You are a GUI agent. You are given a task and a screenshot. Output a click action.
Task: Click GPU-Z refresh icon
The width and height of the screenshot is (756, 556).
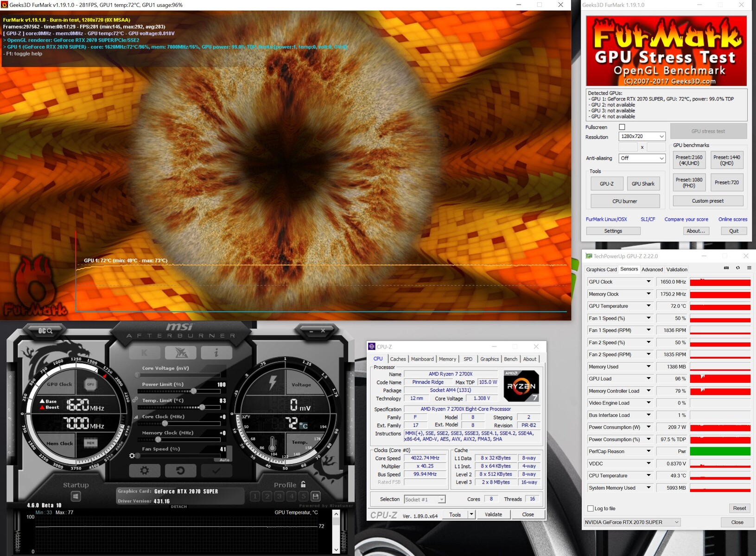[738, 268]
